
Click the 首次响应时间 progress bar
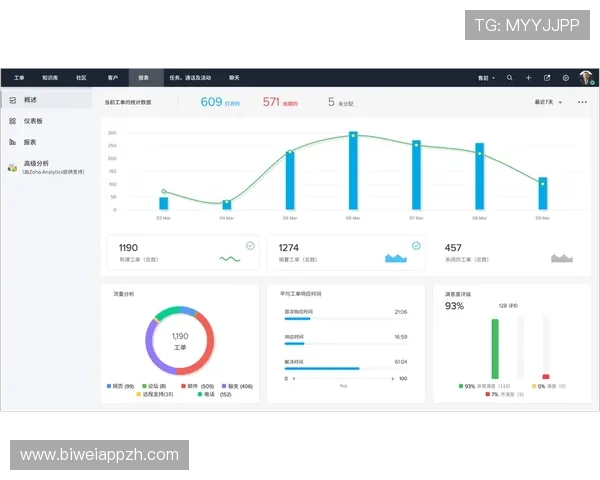pyautogui.click(x=346, y=319)
